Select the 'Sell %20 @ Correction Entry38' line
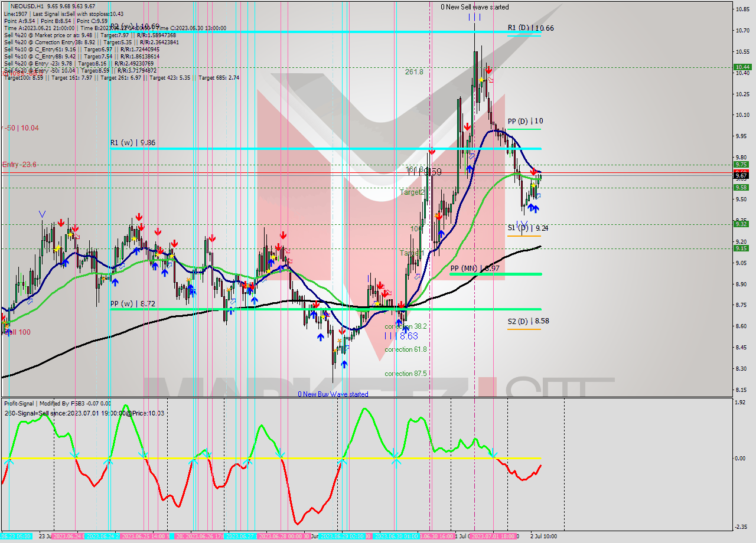 tap(91, 42)
